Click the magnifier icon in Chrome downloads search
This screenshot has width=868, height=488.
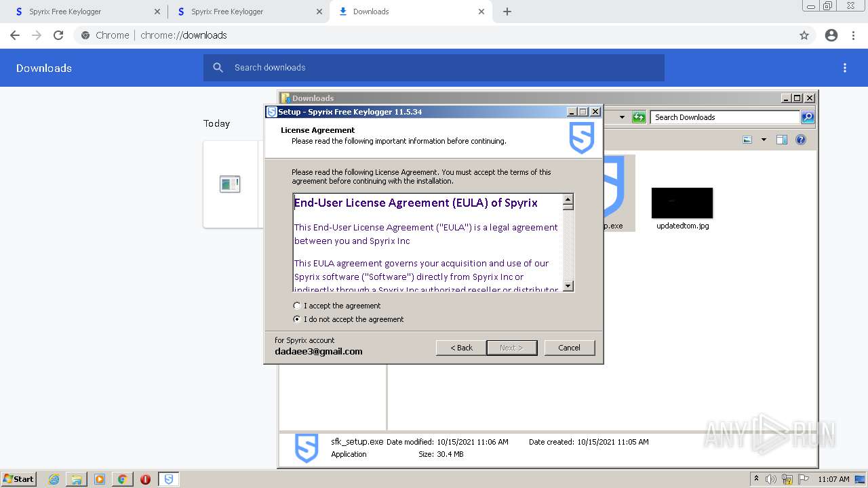(x=218, y=68)
